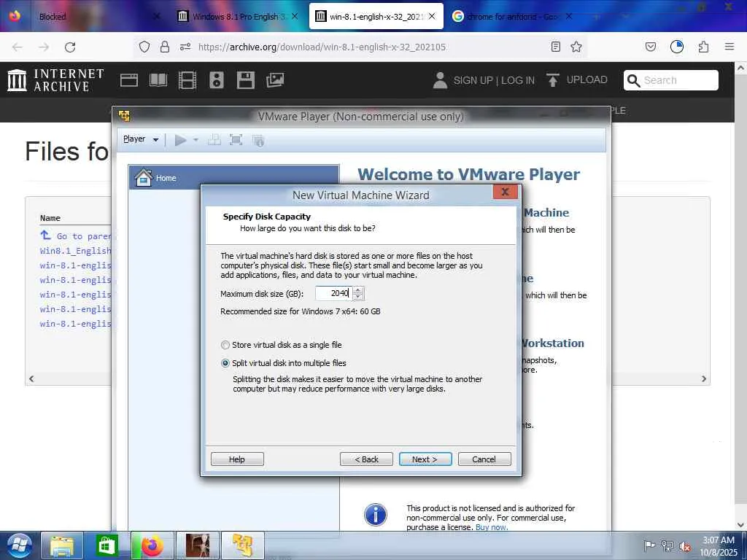Click the blue information icon in VMware

pos(376,515)
